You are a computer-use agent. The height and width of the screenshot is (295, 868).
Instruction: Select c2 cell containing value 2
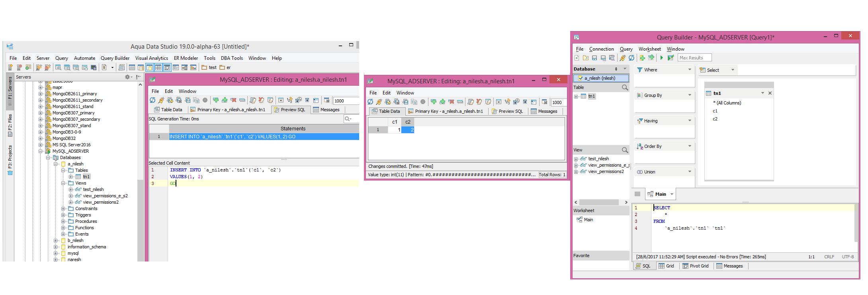(408, 130)
